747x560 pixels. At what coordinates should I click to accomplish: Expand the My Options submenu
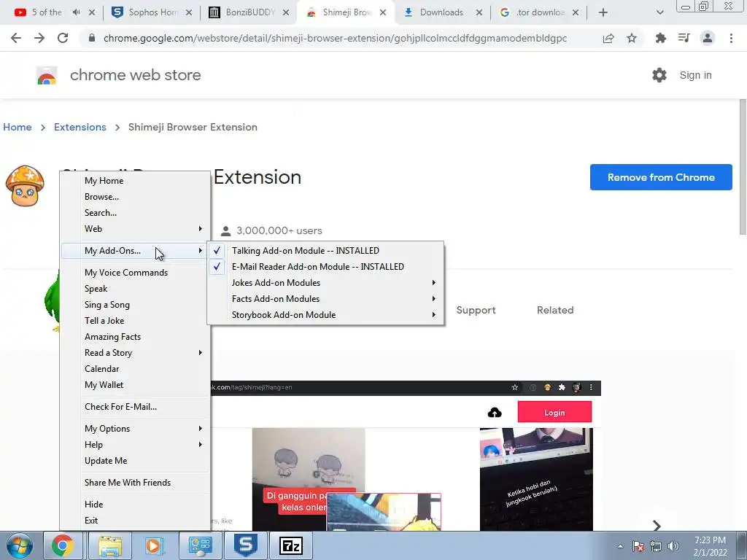tap(135, 429)
